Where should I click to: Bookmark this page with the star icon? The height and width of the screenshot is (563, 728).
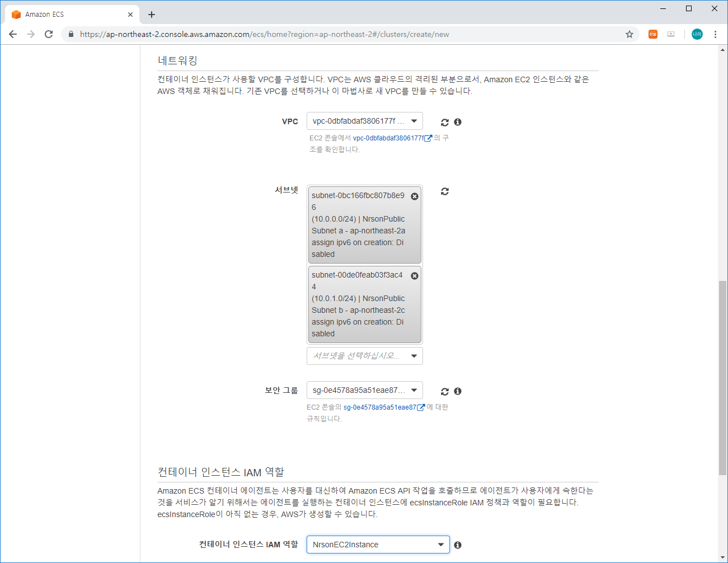pos(630,34)
